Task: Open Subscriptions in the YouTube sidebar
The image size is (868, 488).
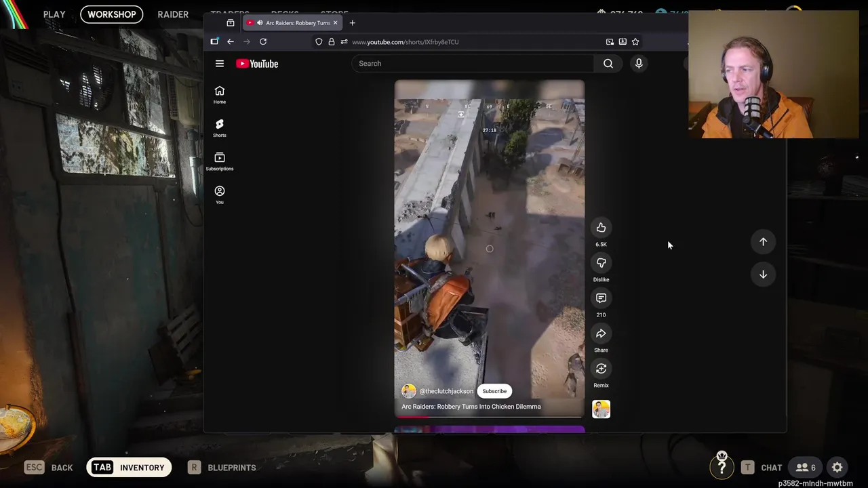Action: point(220,161)
